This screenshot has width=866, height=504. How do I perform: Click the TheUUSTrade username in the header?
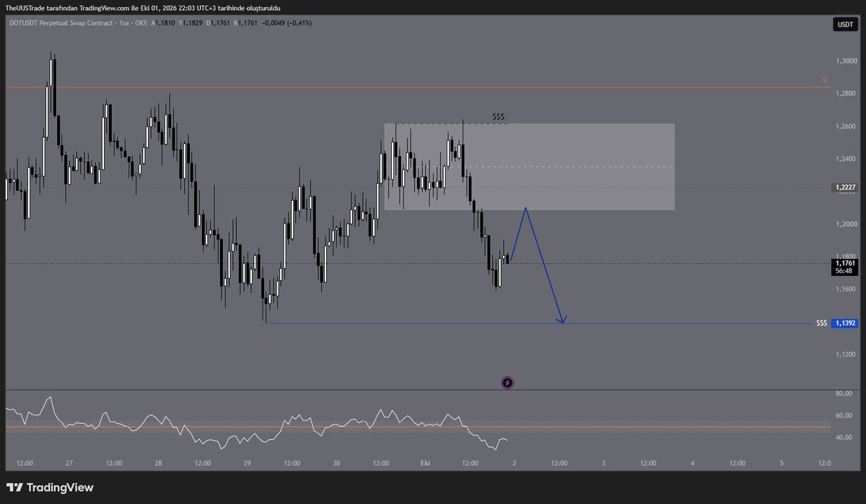pos(25,7)
